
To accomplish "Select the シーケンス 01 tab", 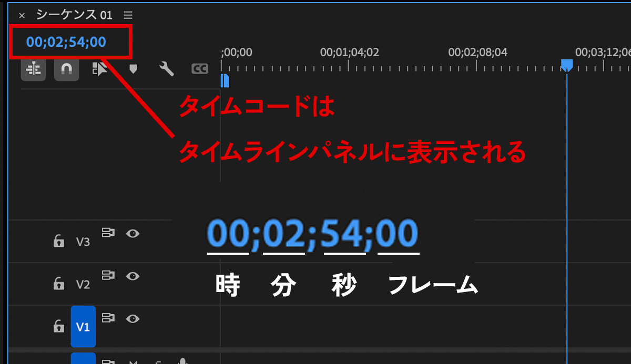I will [74, 15].
